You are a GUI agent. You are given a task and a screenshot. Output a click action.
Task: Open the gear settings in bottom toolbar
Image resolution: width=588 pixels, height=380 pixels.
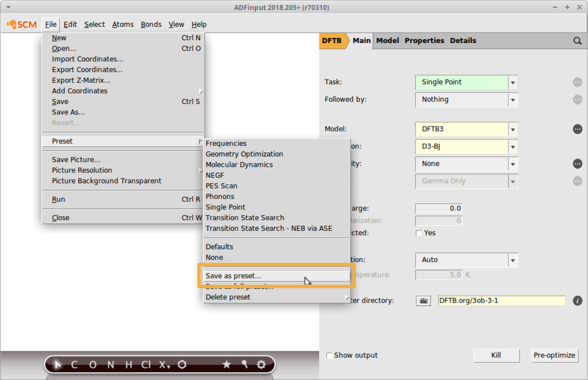pos(261,364)
